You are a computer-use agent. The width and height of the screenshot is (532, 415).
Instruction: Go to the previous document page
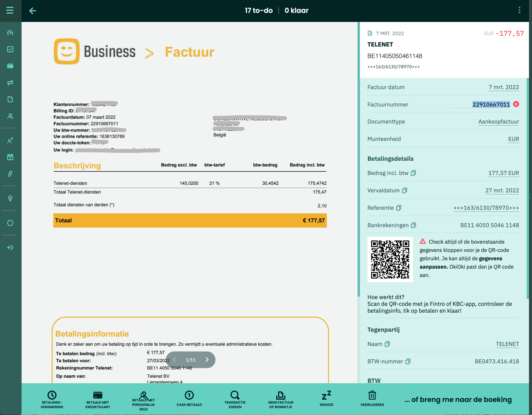coord(174,360)
